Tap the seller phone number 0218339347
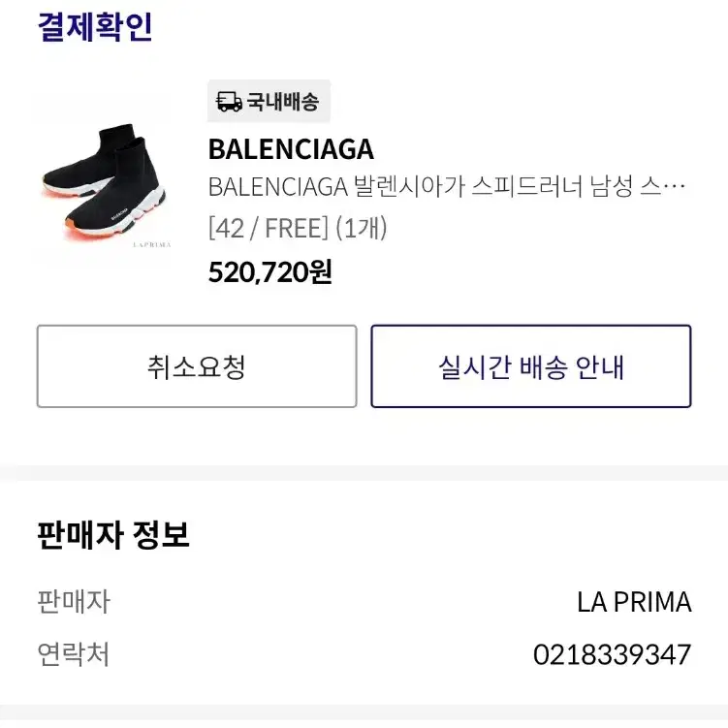Image resolution: width=728 pixels, height=728 pixels. tap(612, 654)
